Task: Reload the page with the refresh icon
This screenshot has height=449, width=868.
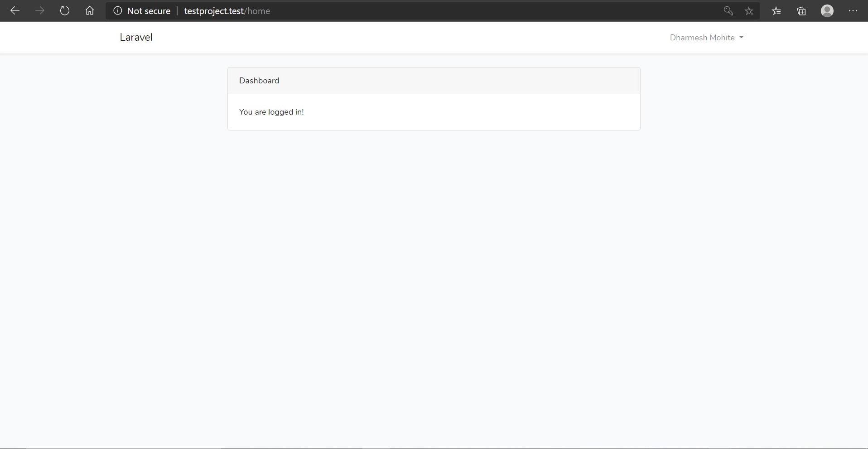Action: coord(65,11)
